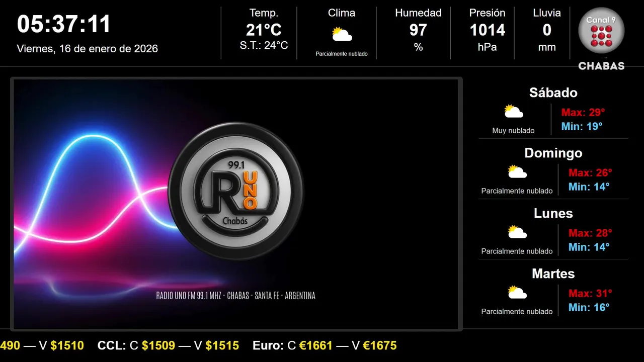This screenshot has height=362, width=644.
Task: Click Domingo Min: 14° text
Action: (x=589, y=187)
